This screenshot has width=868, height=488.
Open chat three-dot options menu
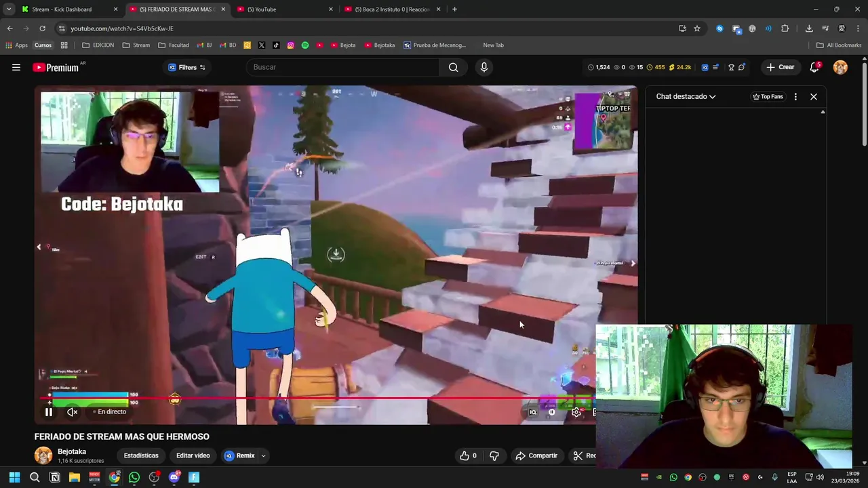point(795,96)
